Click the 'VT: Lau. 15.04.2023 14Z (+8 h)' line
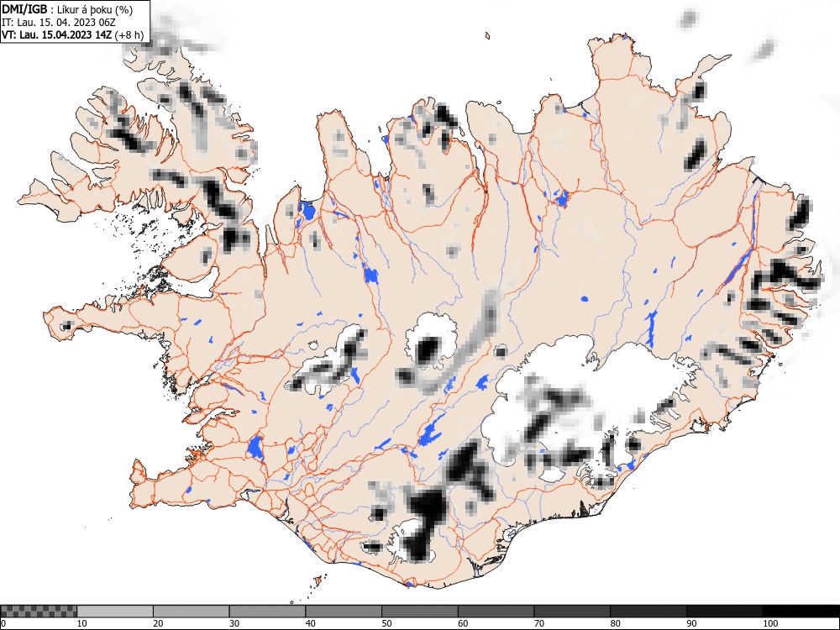This screenshot has width=840, height=630. coord(72,34)
